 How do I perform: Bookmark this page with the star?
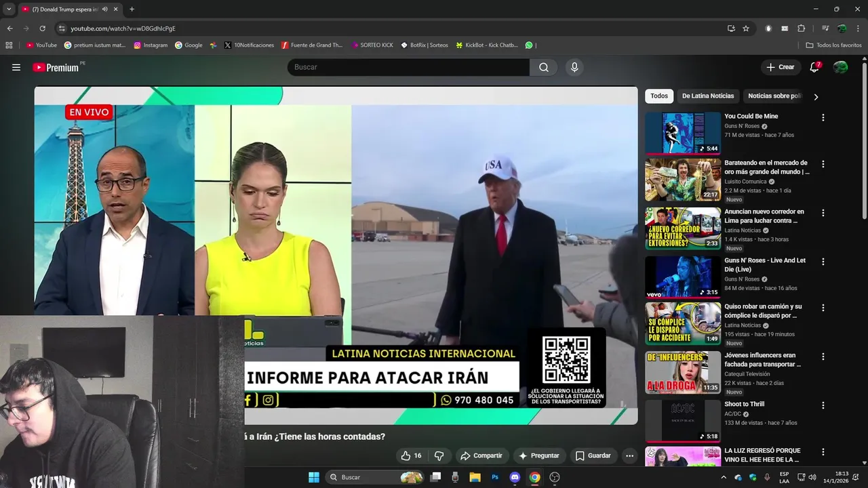tap(746, 28)
